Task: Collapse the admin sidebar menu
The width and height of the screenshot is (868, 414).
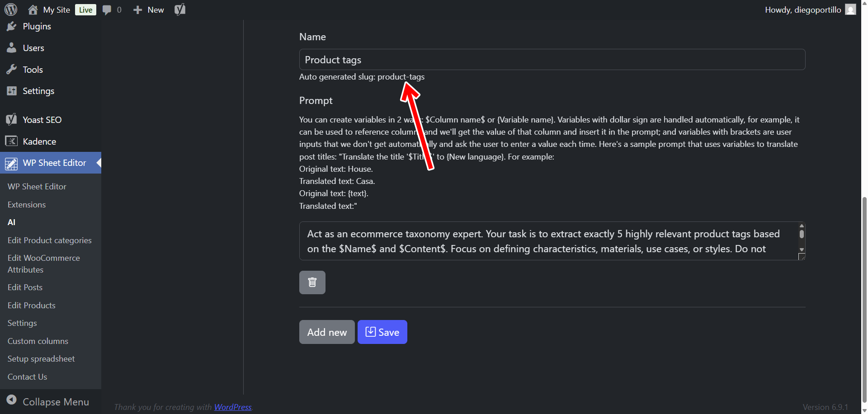Action: point(47,401)
